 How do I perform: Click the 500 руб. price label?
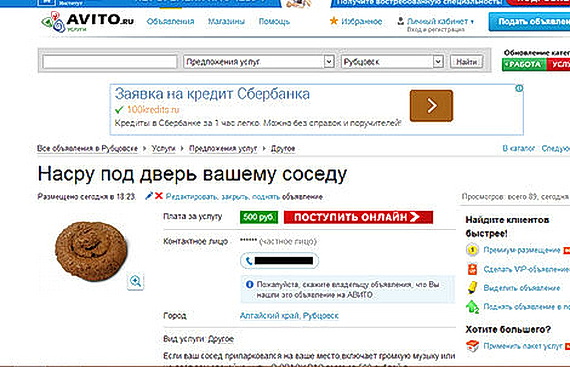pos(259,217)
